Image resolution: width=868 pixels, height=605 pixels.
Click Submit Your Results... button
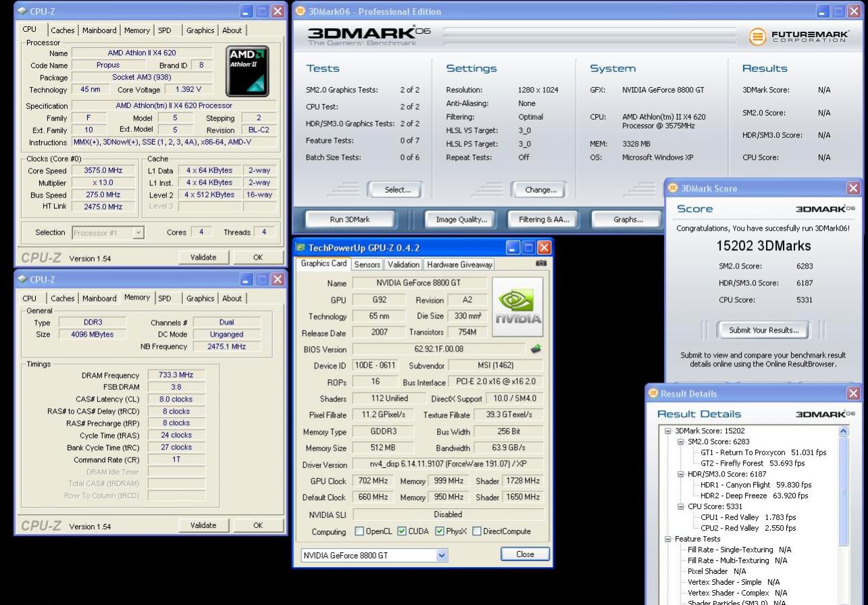763,331
